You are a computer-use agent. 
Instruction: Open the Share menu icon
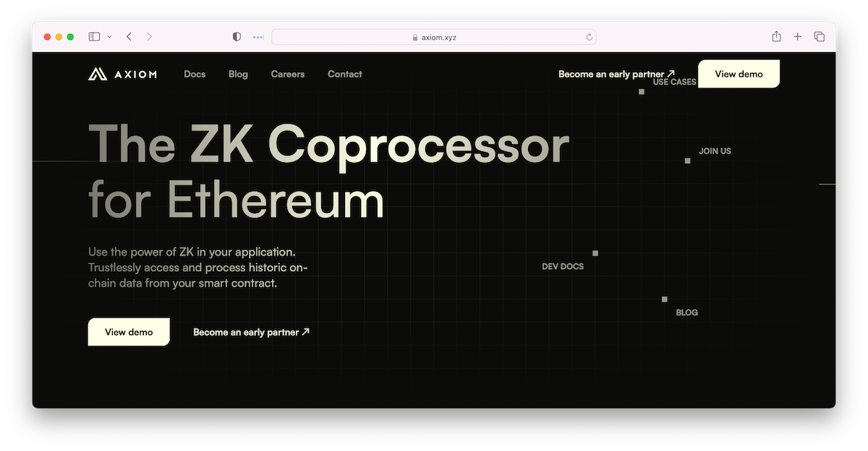[776, 37]
